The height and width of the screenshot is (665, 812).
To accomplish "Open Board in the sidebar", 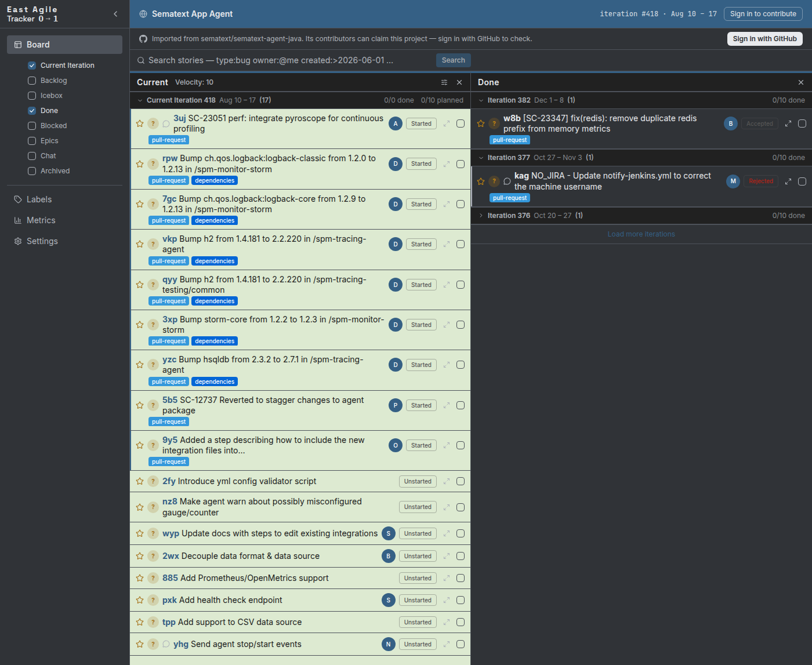I will [x=64, y=45].
